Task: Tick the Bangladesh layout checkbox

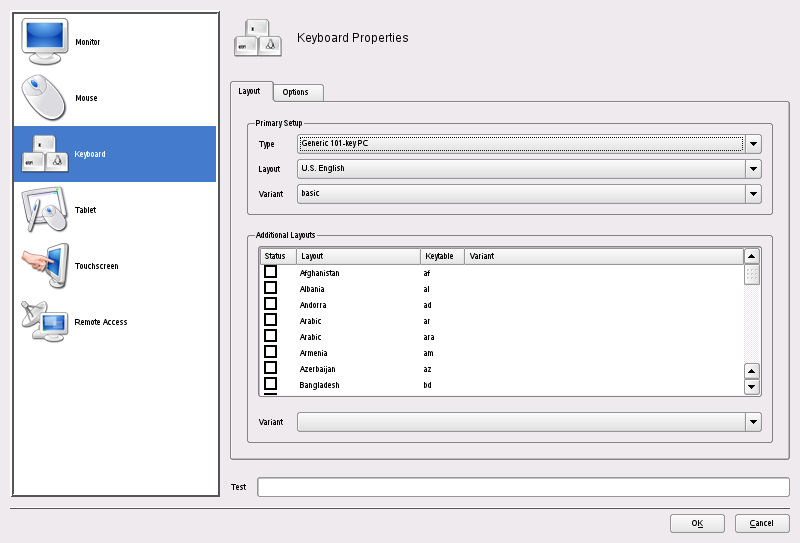Action: pyautogui.click(x=270, y=384)
